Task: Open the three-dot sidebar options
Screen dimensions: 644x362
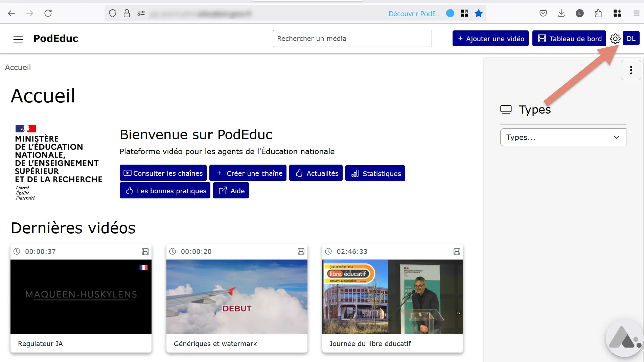Action: [631, 70]
